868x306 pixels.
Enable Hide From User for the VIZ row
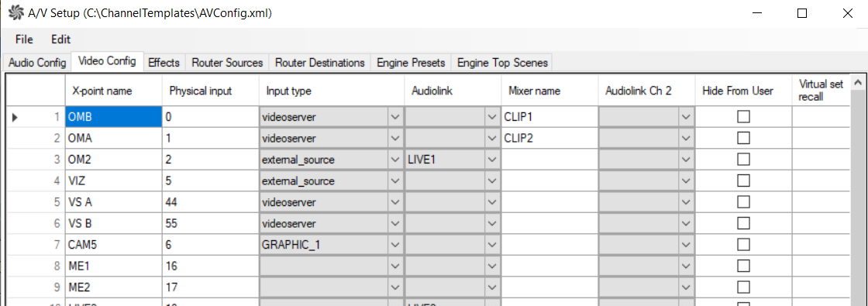coord(743,181)
